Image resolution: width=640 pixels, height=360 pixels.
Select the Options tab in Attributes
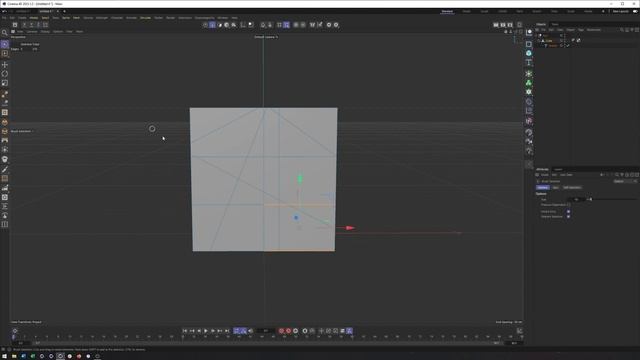[x=542, y=188]
